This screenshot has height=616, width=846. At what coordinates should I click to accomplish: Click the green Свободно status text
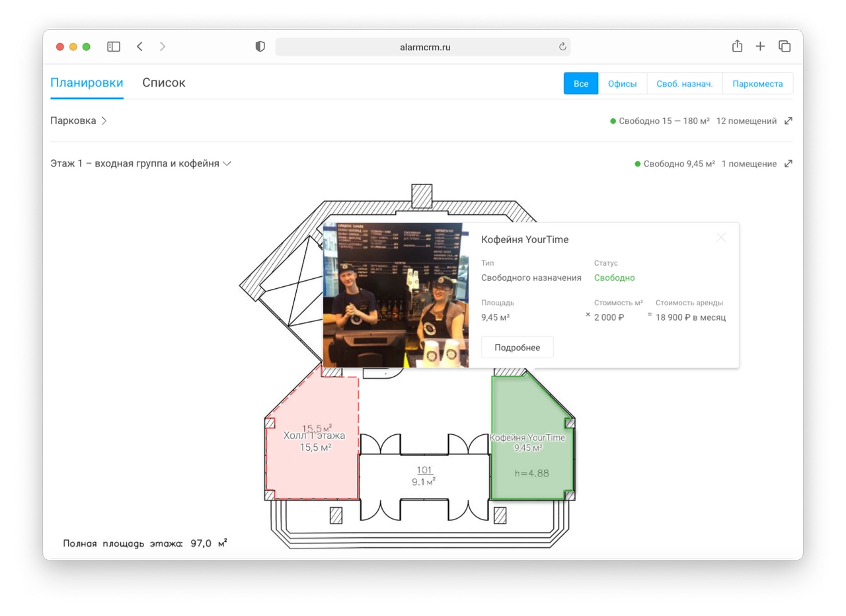tap(615, 278)
